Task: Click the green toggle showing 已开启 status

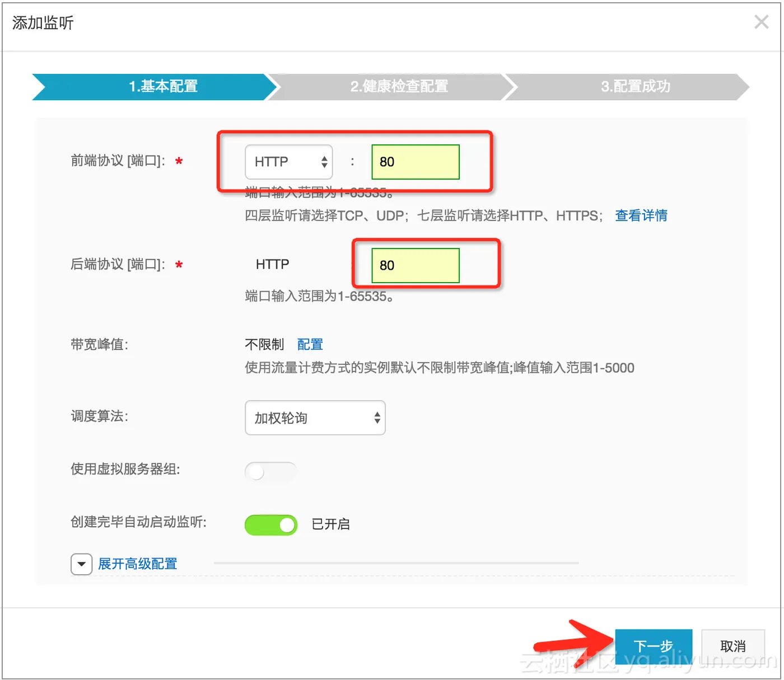Action: (271, 524)
